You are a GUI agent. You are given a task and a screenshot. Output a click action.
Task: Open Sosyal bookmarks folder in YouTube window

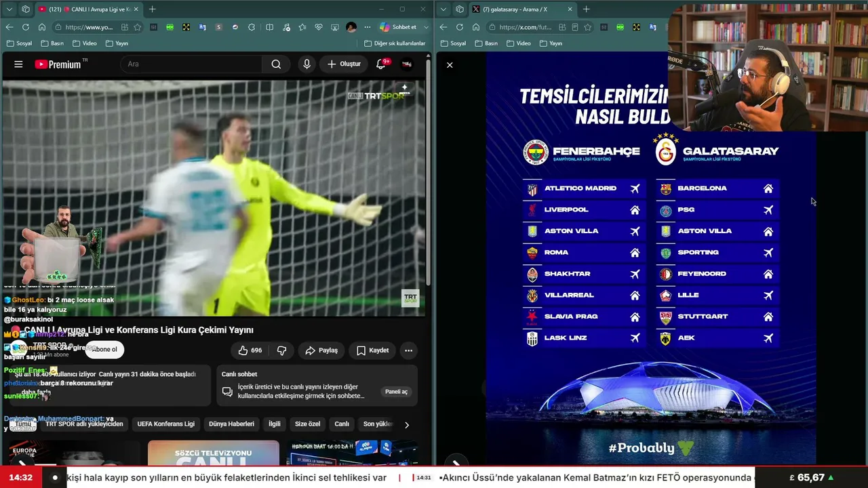18,43
